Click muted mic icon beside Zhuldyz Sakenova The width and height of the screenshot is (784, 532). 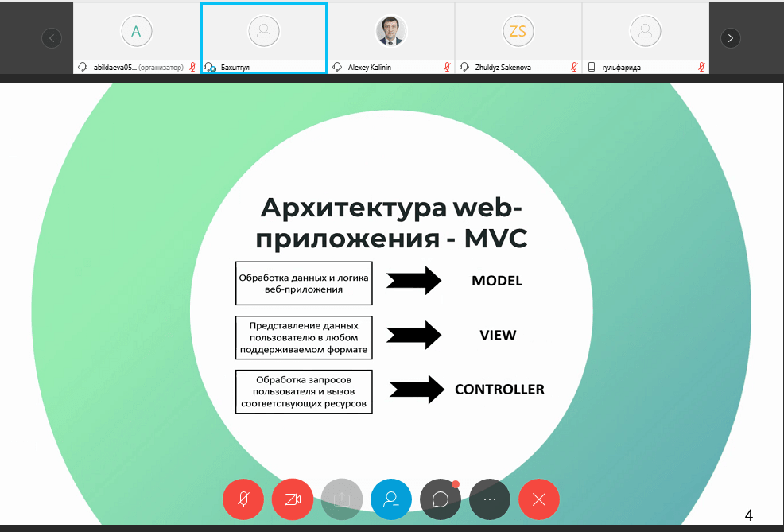(x=574, y=67)
